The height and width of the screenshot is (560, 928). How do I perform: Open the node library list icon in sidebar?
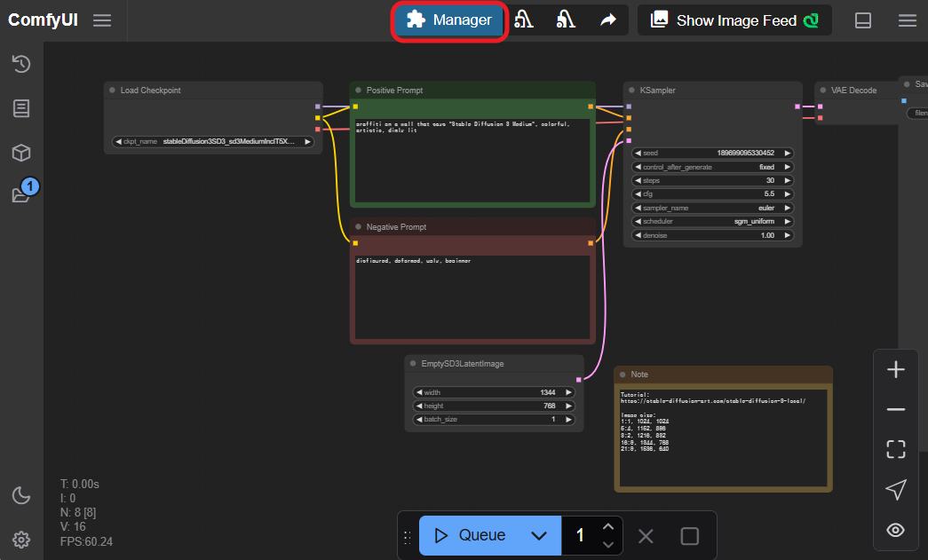click(21, 108)
